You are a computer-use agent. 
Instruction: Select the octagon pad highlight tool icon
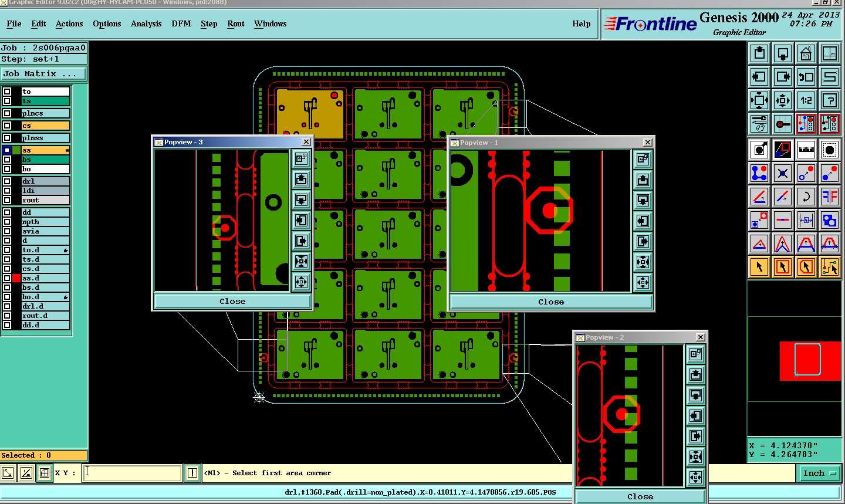pyautogui.click(x=830, y=150)
